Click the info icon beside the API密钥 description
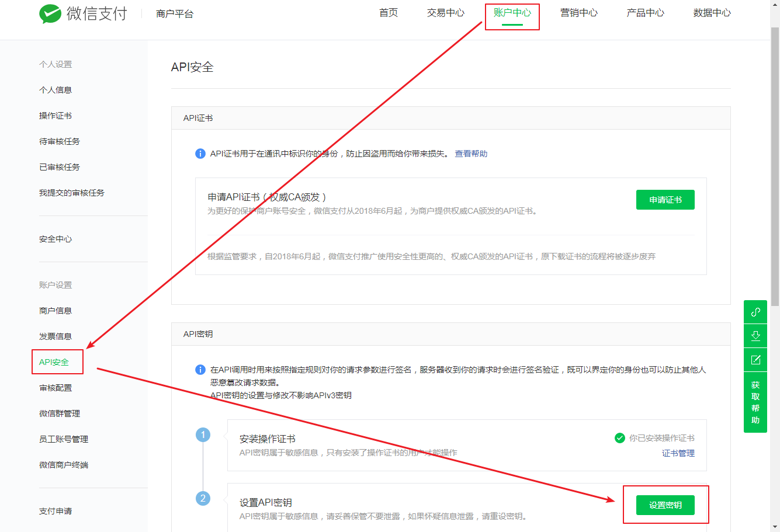The height and width of the screenshot is (532, 780). pyautogui.click(x=200, y=370)
